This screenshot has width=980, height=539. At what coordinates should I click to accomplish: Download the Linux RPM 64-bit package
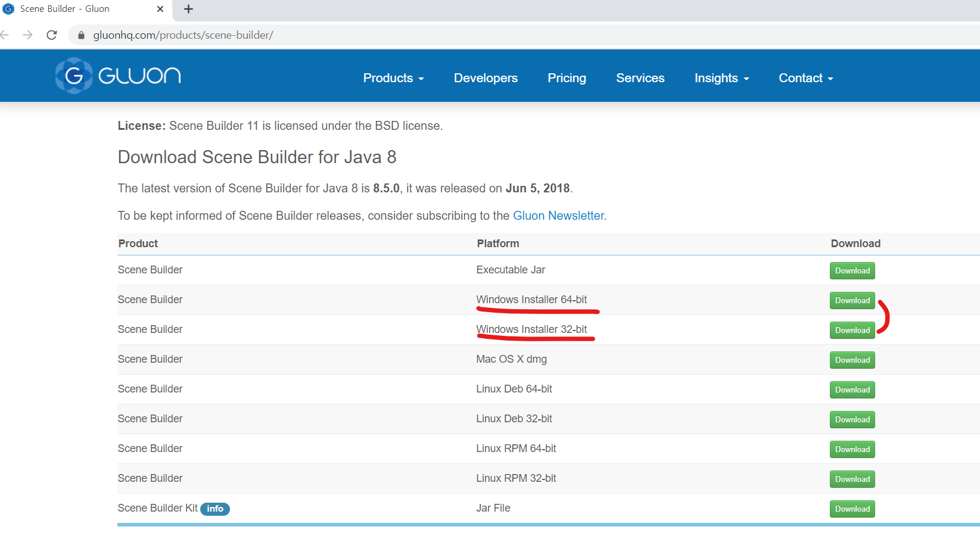tap(852, 449)
